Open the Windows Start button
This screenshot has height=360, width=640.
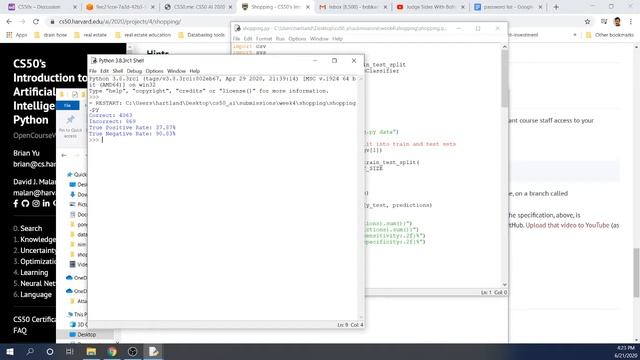[10, 351]
